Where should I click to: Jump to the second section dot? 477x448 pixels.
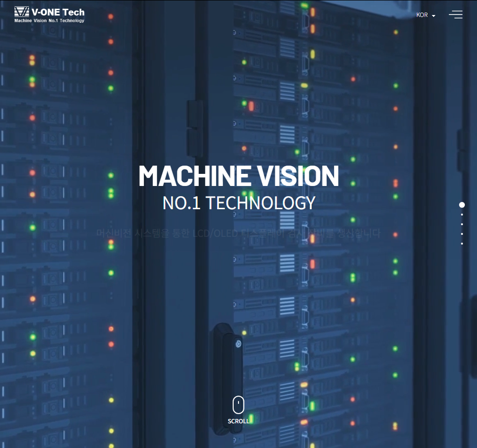(x=462, y=215)
